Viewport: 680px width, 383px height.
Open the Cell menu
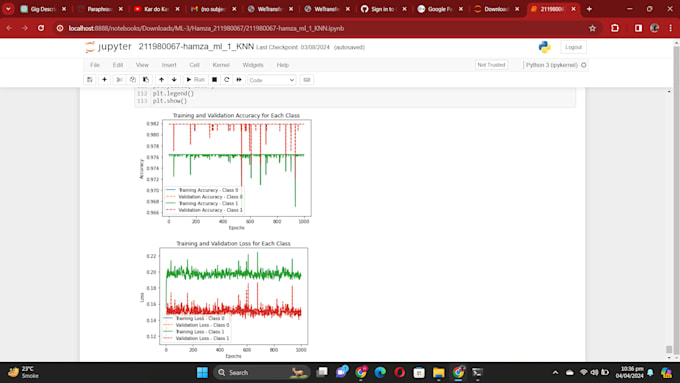(x=194, y=65)
